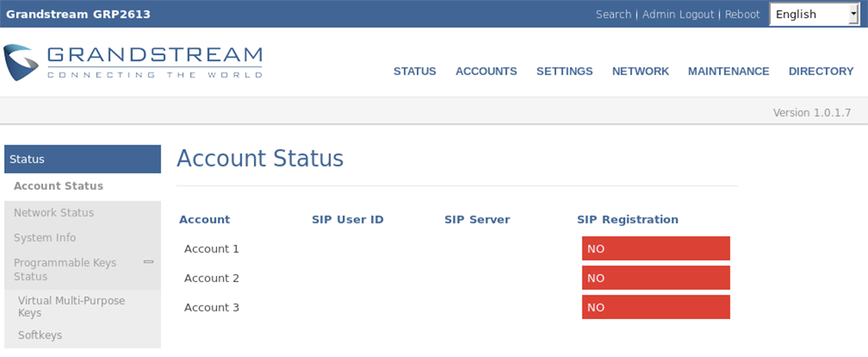Click the SIP User ID column header
The height and width of the screenshot is (357, 868).
point(348,220)
